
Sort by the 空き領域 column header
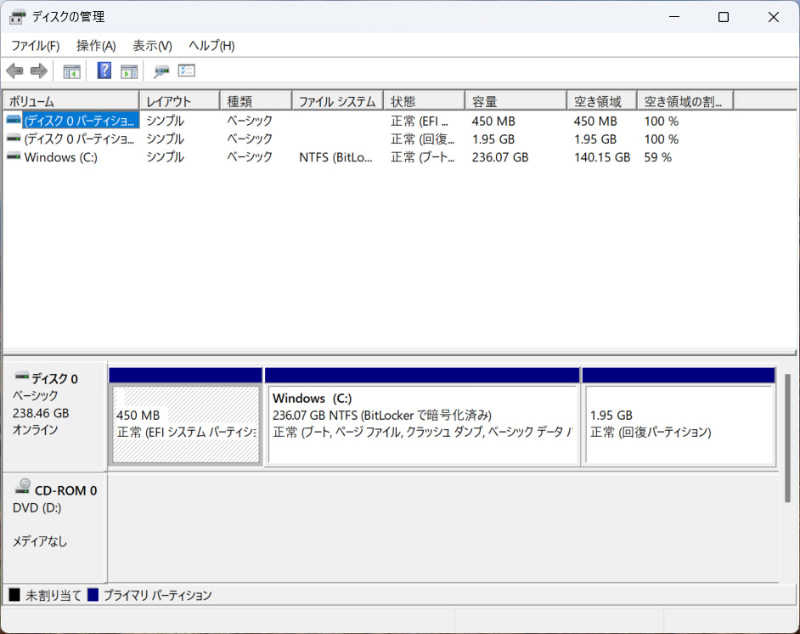pyautogui.click(x=602, y=101)
